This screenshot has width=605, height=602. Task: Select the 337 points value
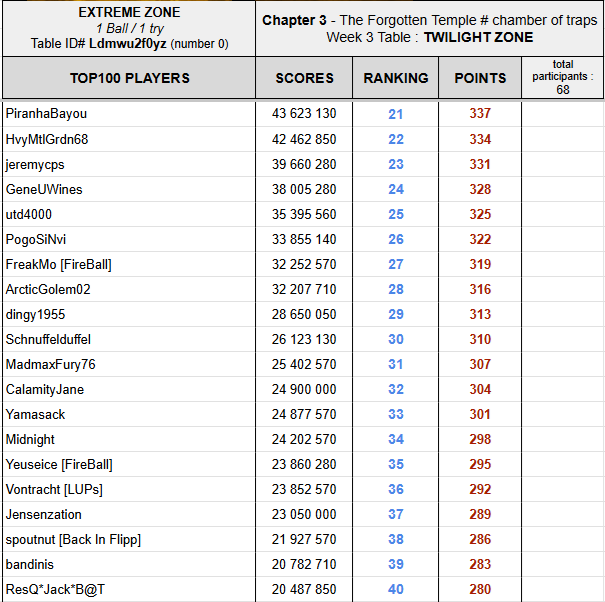pos(480,114)
